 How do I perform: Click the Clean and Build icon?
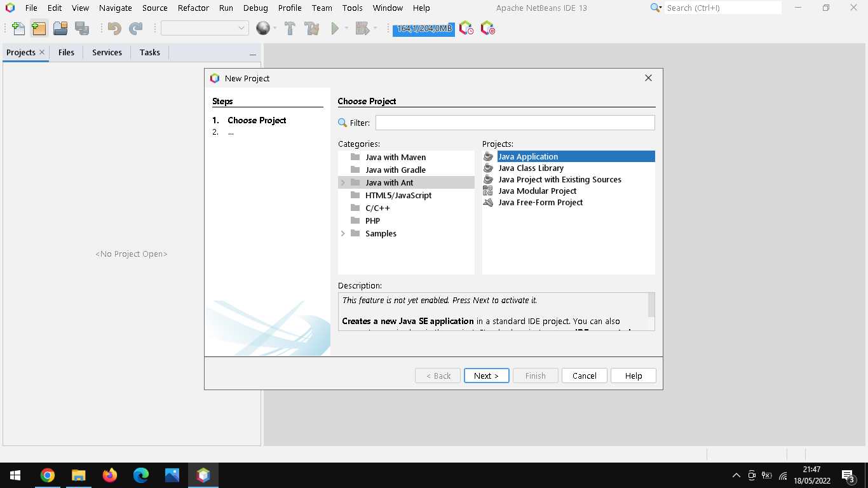(x=311, y=28)
